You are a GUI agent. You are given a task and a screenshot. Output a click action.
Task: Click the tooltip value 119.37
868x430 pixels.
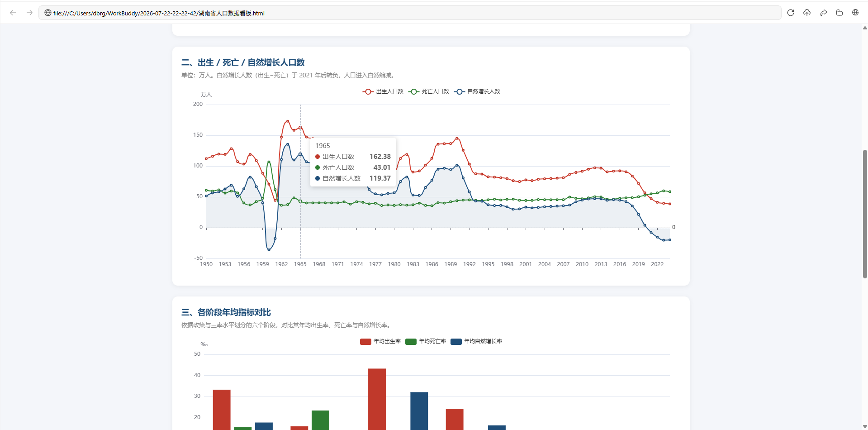pos(380,178)
